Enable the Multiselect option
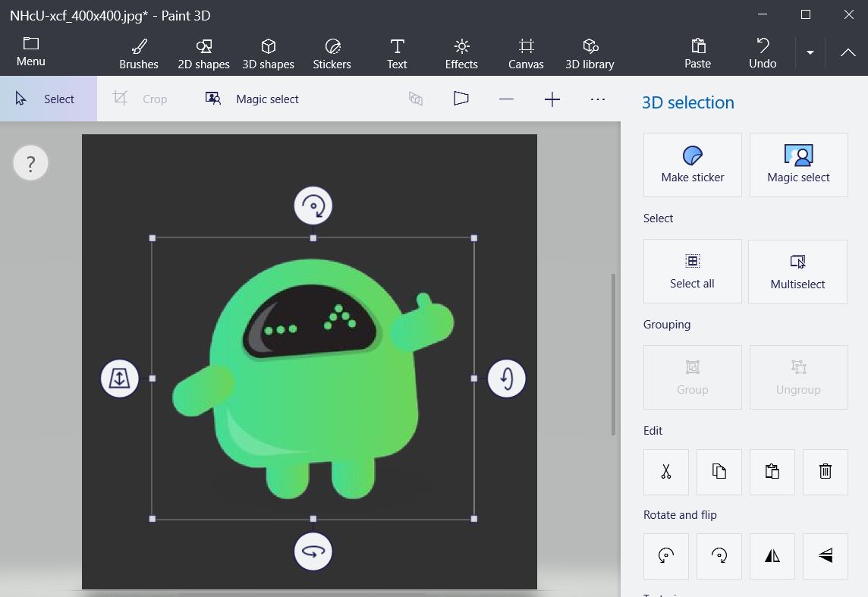The height and width of the screenshot is (597, 868). [797, 272]
